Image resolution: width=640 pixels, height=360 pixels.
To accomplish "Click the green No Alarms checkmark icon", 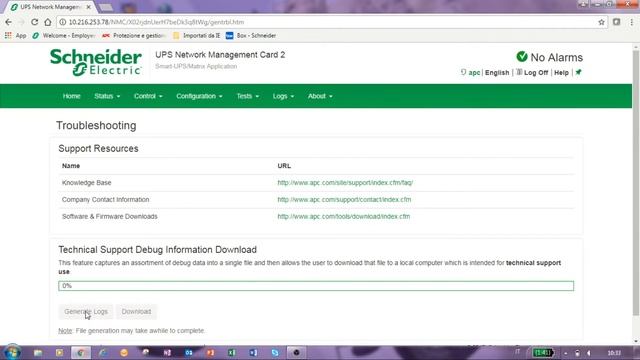I will click(522, 57).
